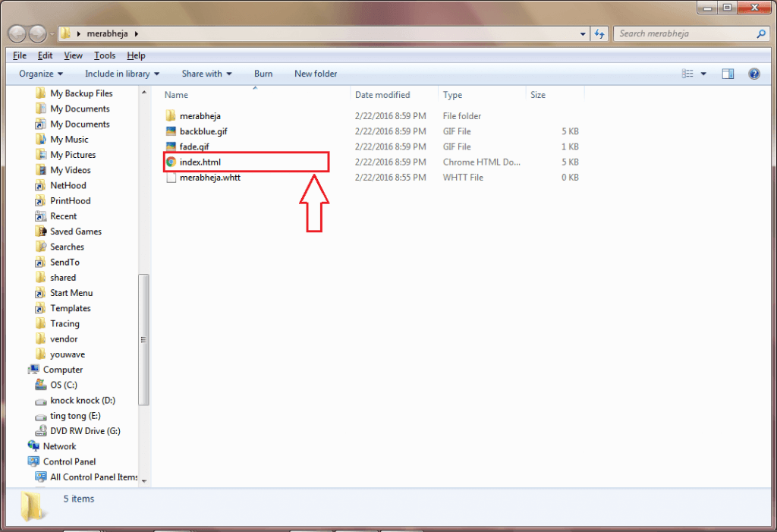Click the Chrome icon of index.html
The height and width of the screenshot is (532, 777).
(x=171, y=162)
